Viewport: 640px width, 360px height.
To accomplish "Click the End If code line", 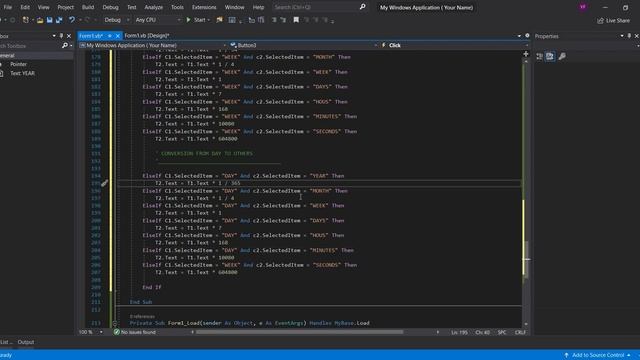I will tap(152, 287).
